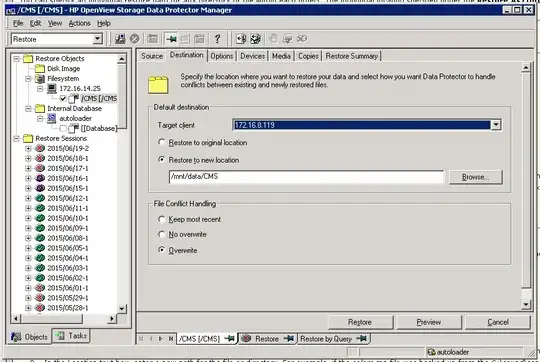This screenshot has height=362, width=540.
Task: Select the 2015/06/05-1 session entry
Action: point(68,248)
